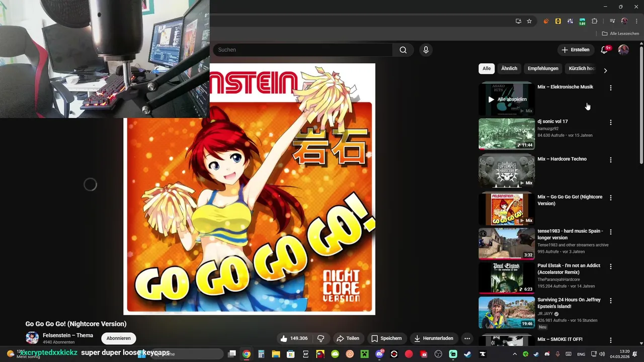This screenshot has width=644, height=362.
Task: Click the YouTube search magnifier button
Action: point(403,50)
